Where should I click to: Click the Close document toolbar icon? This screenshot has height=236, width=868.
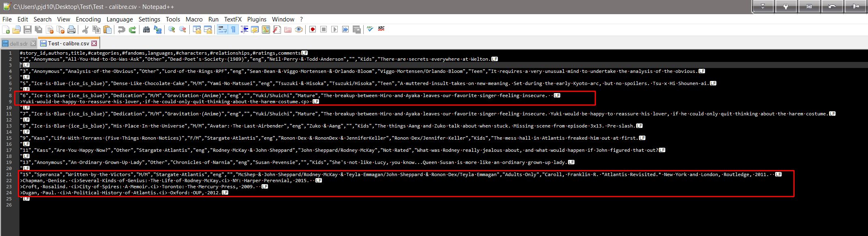point(49,30)
